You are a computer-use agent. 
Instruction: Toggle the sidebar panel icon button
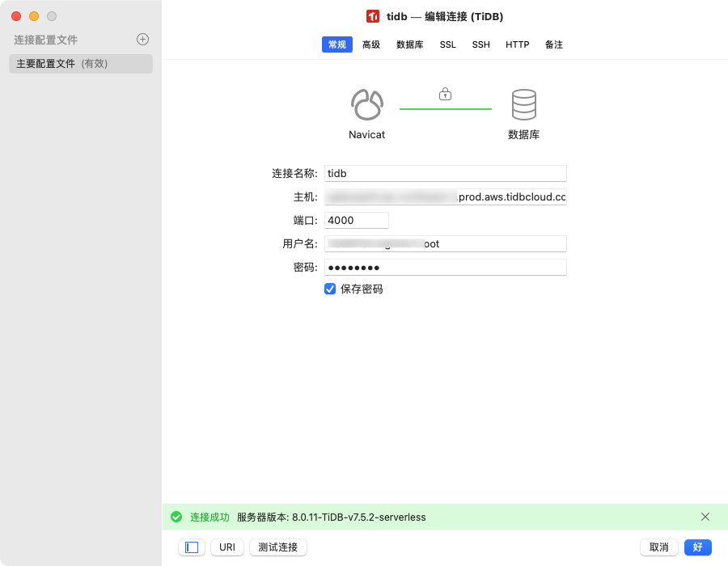(192, 547)
